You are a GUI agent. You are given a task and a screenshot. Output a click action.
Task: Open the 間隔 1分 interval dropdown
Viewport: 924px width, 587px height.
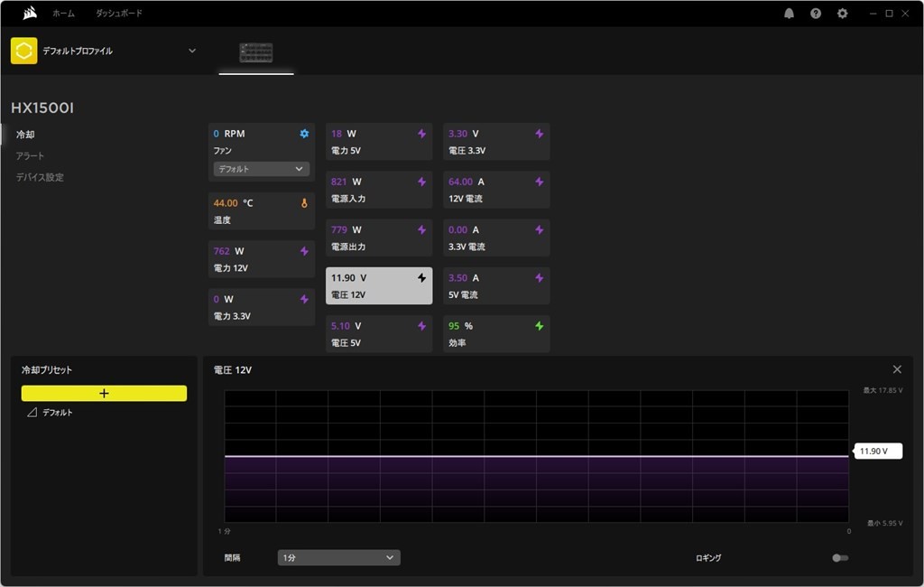pos(338,558)
